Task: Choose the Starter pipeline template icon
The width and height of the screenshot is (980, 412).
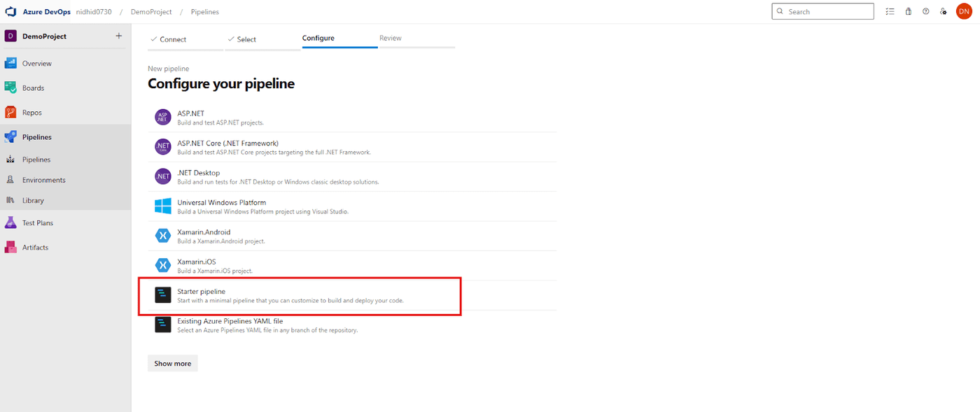Action: point(163,295)
